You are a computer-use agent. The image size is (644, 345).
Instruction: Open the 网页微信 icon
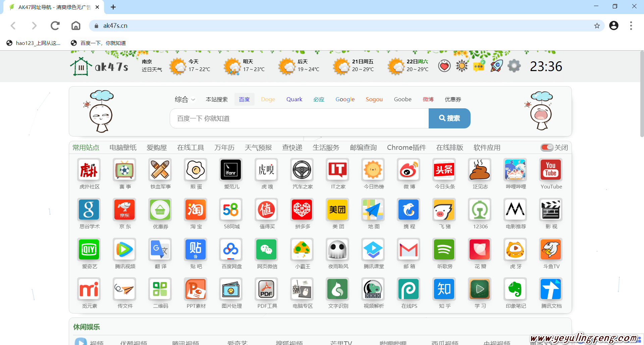[267, 249]
